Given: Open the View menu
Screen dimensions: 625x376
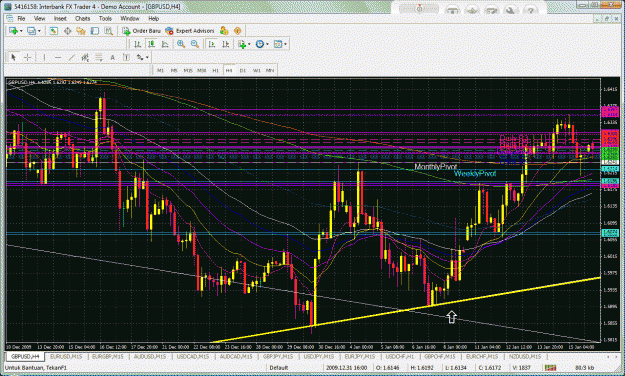Looking at the screenshot, I should pyautogui.click(x=39, y=18).
